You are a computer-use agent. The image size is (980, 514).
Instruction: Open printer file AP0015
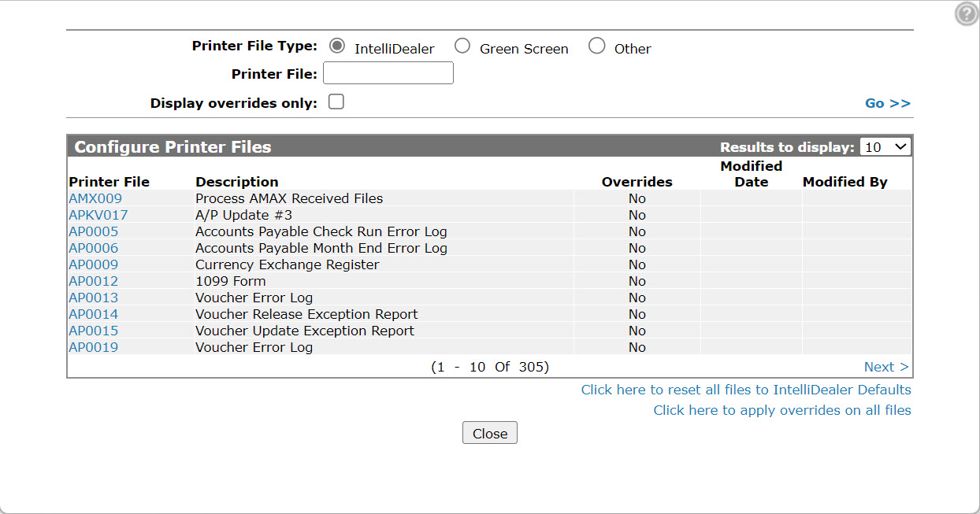point(94,331)
